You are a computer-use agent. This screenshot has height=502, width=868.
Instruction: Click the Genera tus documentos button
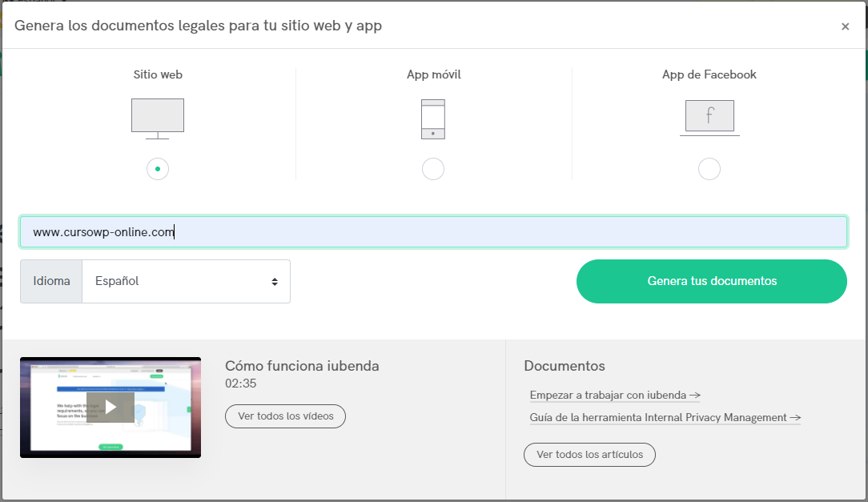(711, 281)
